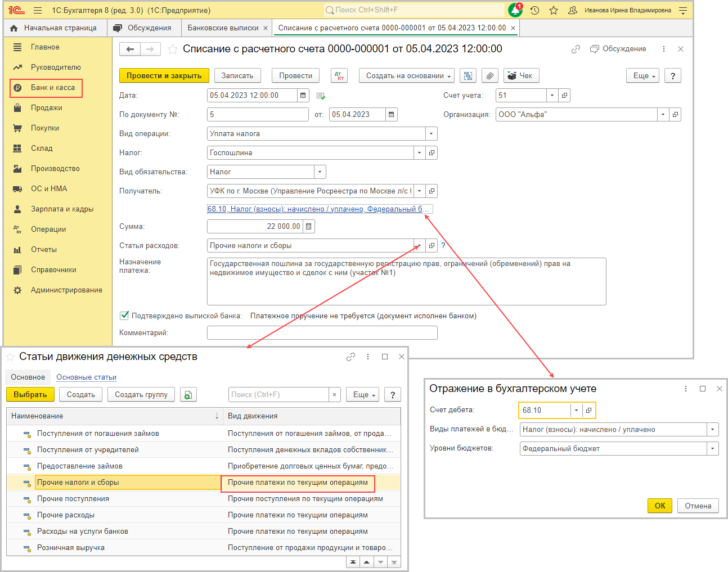Expand Уровни бюджетов dropdown
The height and width of the screenshot is (572, 728).
tap(713, 449)
